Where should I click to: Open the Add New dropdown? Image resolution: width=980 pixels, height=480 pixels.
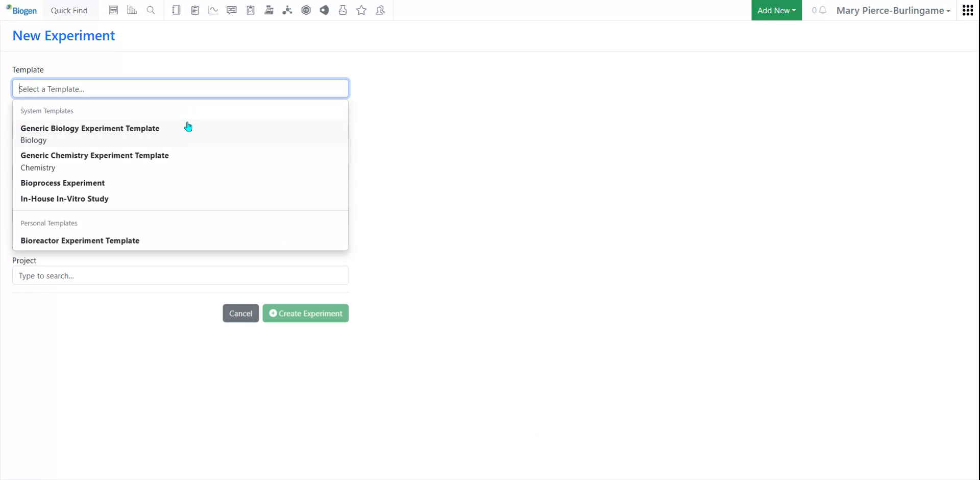pyautogui.click(x=776, y=10)
